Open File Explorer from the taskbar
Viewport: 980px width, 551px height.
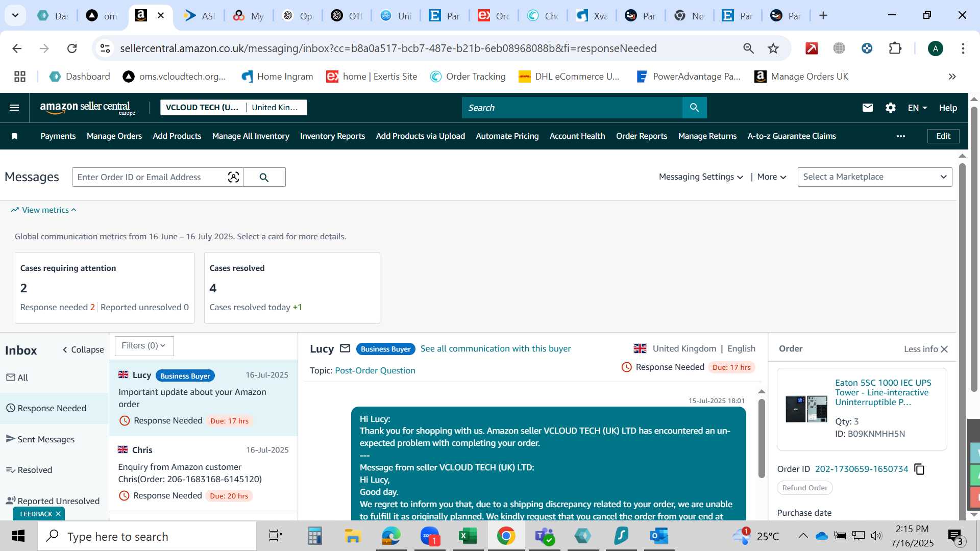point(353,536)
